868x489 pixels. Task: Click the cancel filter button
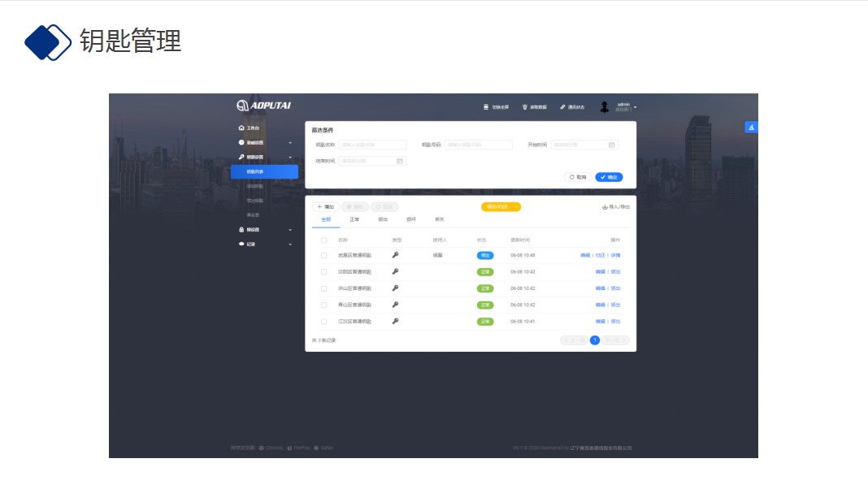[x=577, y=177]
